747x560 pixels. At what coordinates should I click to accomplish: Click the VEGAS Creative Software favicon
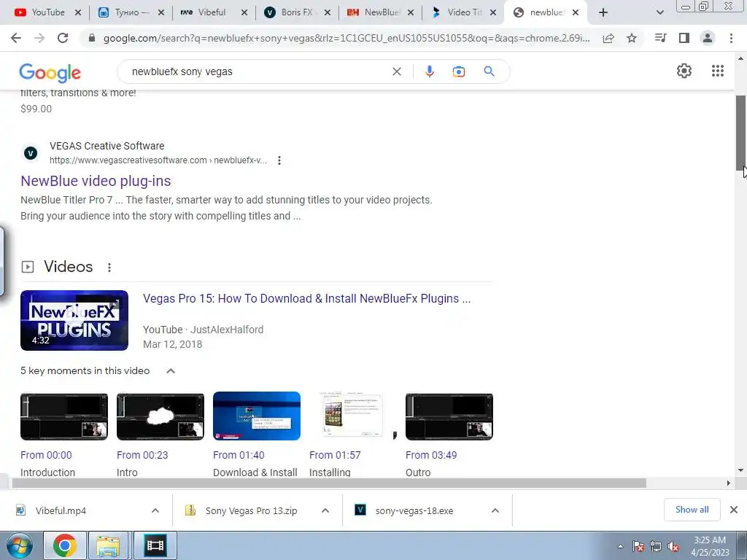pyautogui.click(x=31, y=153)
